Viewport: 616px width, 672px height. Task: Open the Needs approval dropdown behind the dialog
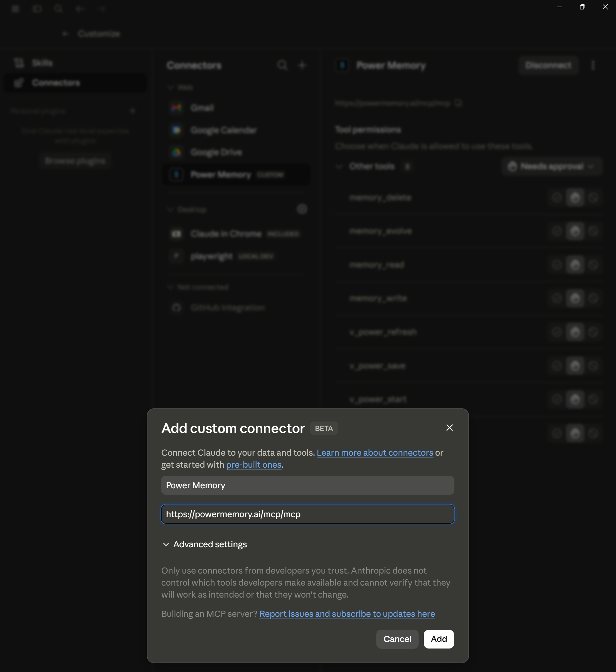(x=552, y=166)
